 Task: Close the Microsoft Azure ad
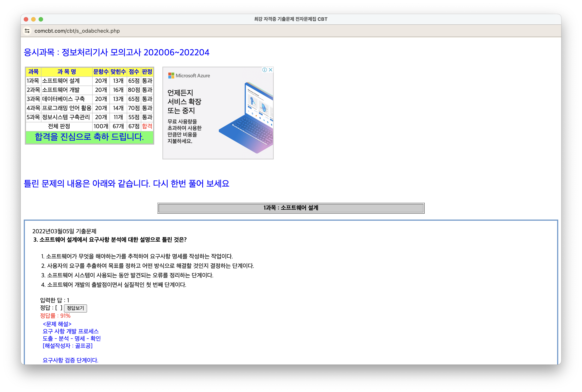[x=271, y=70]
